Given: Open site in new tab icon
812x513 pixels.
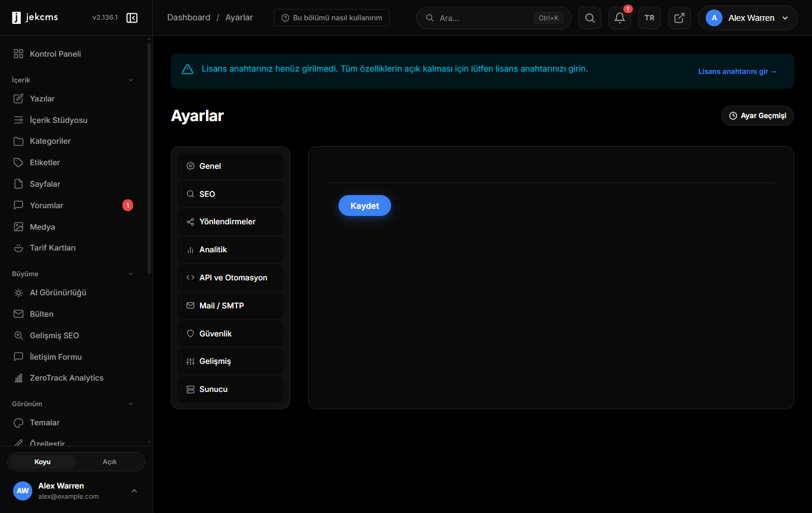Looking at the screenshot, I should [679, 18].
